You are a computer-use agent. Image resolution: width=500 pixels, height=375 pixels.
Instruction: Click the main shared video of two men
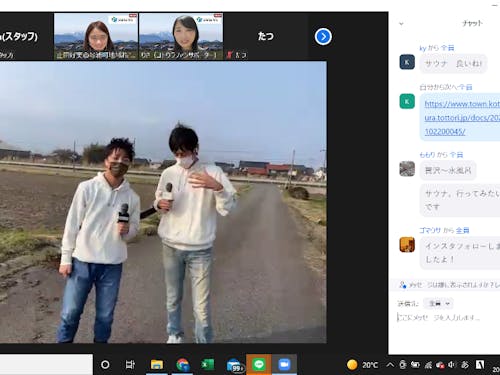[x=163, y=202]
